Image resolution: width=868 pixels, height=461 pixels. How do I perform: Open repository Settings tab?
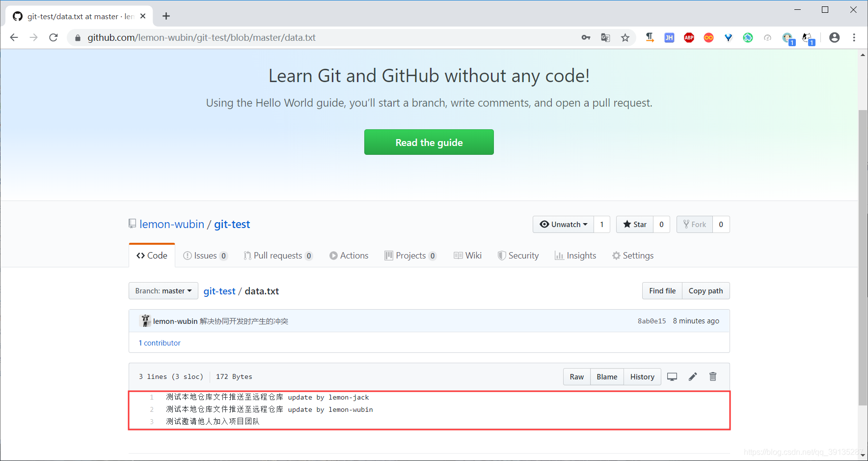pos(633,256)
